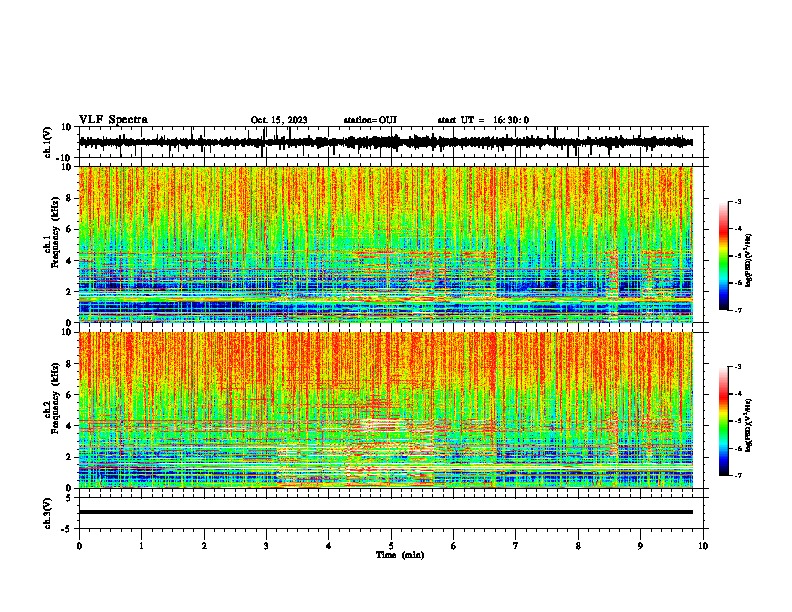
Task: Click time axis tick label '4'
Action: pos(329,546)
